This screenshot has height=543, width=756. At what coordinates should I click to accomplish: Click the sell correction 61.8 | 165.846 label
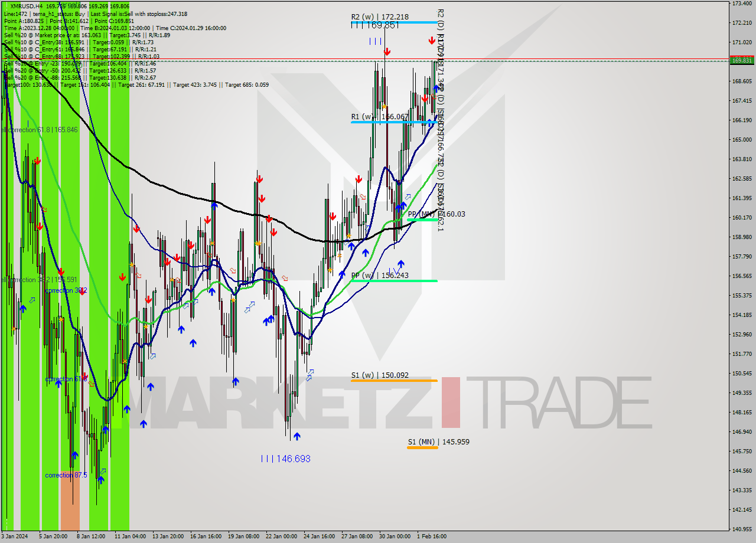coord(39,129)
